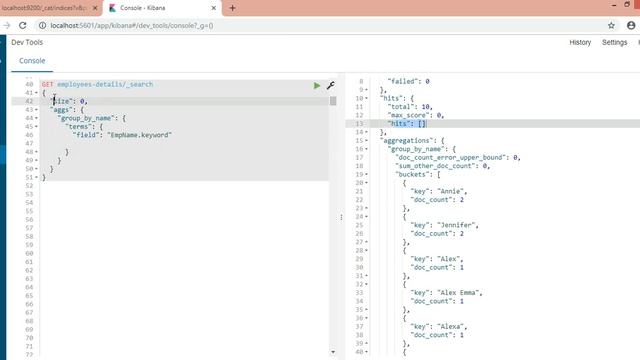This screenshot has height=360, width=640.
Task: Click the GET employees-details/_search request line
Action: click(x=98, y=84)
